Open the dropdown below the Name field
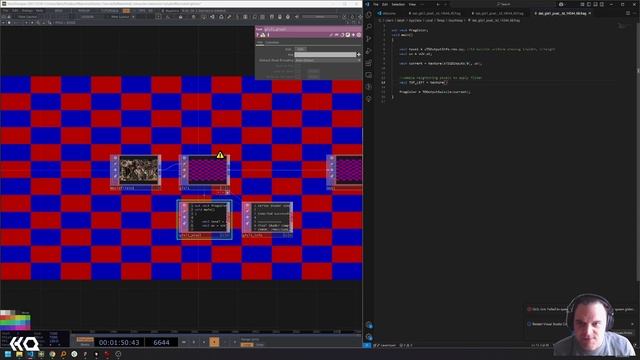640x360 pixels. pyautogui.click(x=328, y=60)
